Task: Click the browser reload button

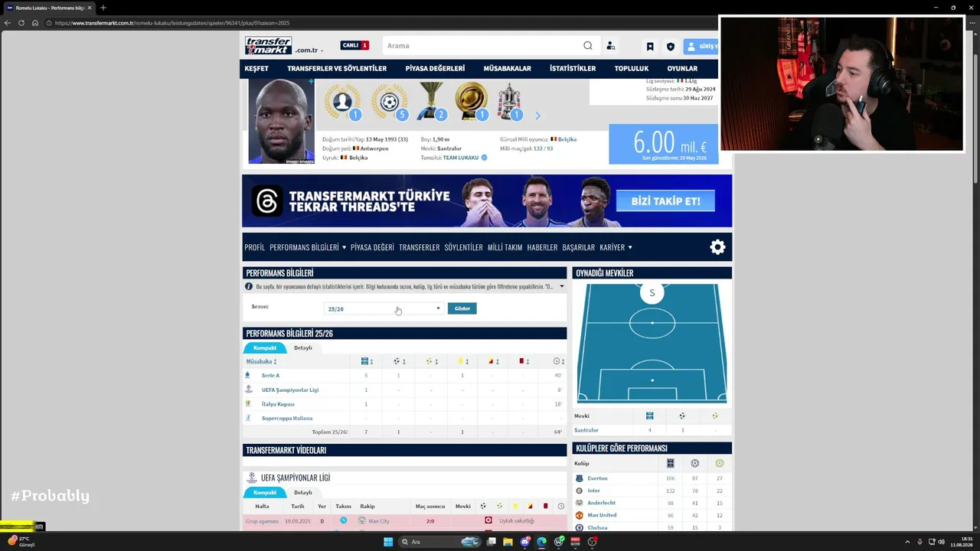Action: point(21,23)
